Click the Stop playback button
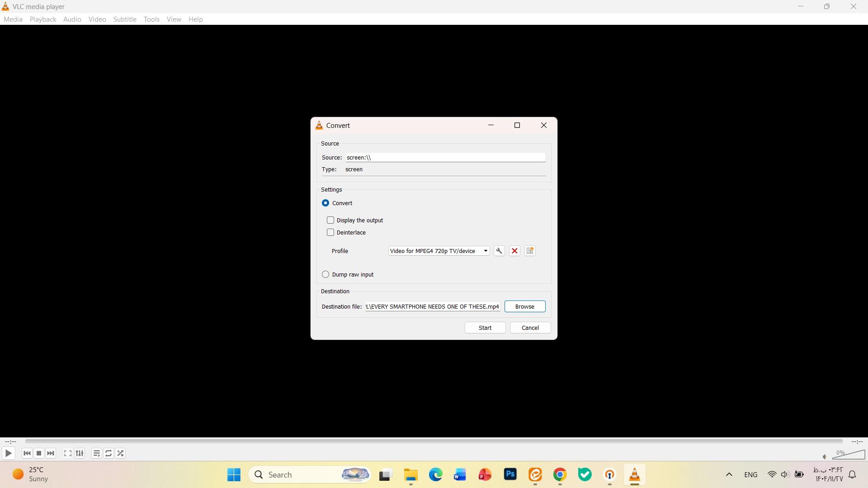The height and width of the screenshot is (488, 868). tap(39, 453)
